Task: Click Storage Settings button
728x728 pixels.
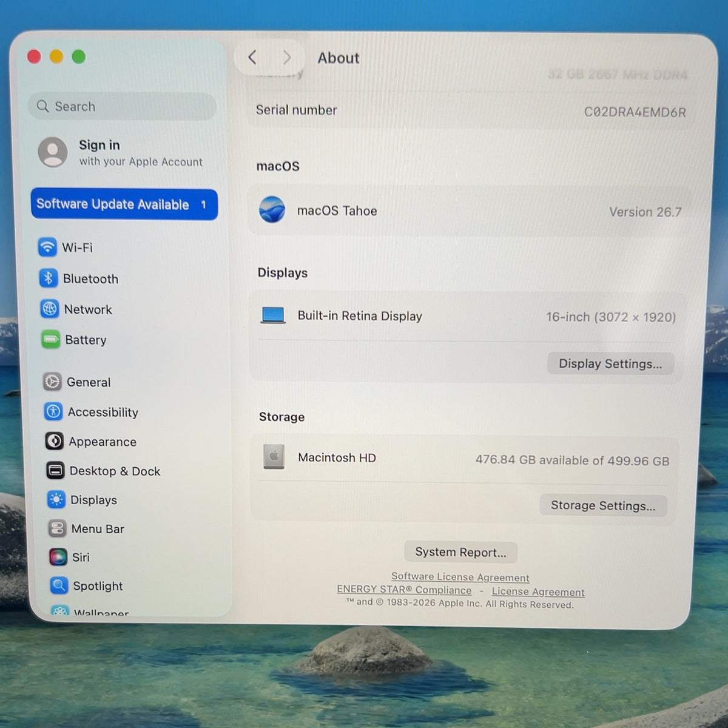Action: click(x=603, y=505)
